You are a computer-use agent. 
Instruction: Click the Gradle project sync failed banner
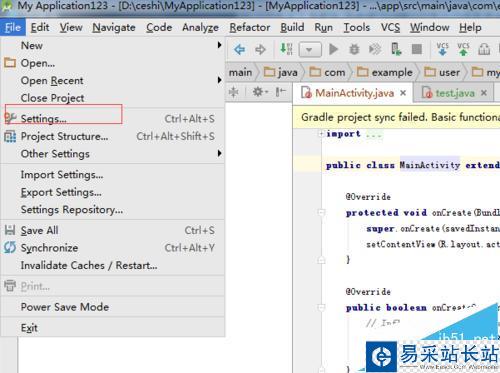(396, 117)
